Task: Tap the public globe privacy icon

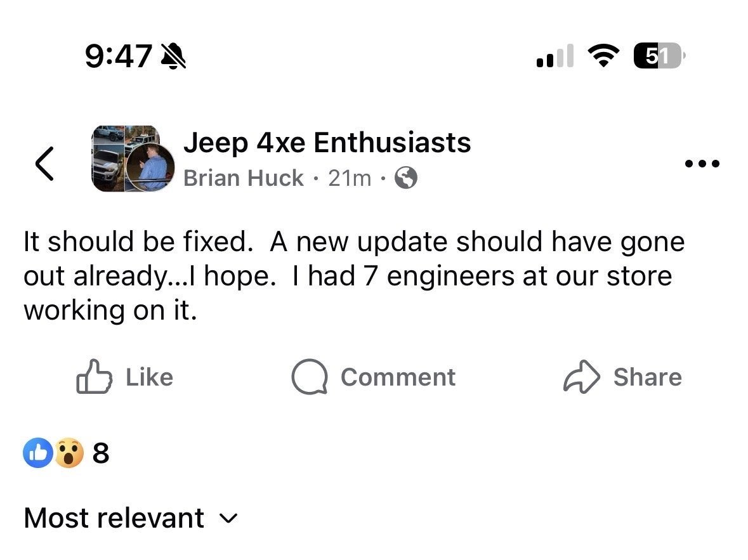Action: [406, 179]
